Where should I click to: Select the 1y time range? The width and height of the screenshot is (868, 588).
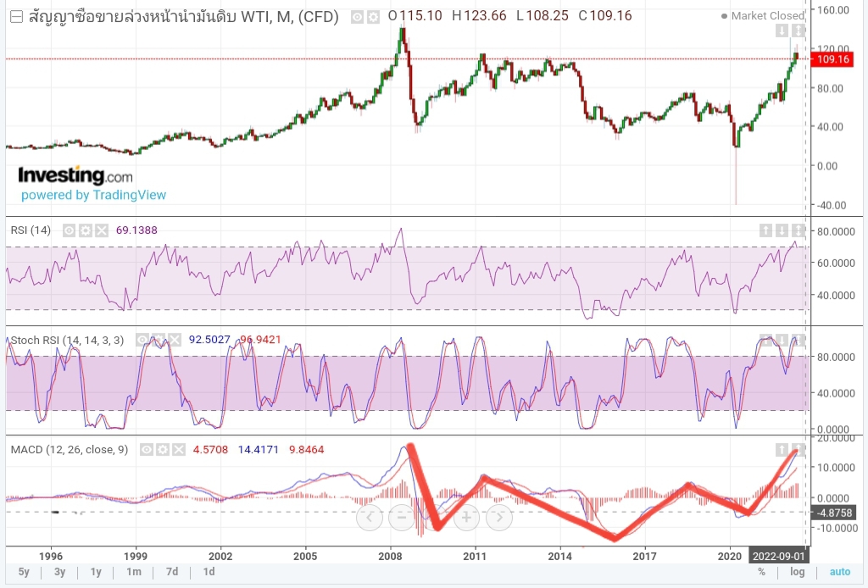(x=96, y=572)
